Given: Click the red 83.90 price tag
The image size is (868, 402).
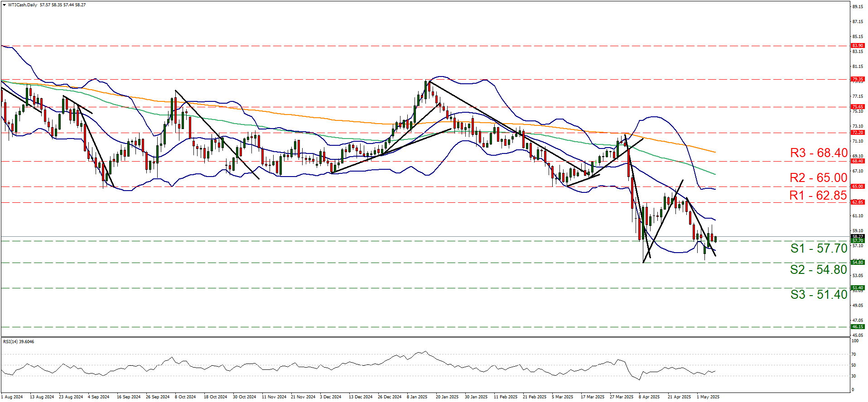Looking at the screenshot, I should [x=857, y=46].
